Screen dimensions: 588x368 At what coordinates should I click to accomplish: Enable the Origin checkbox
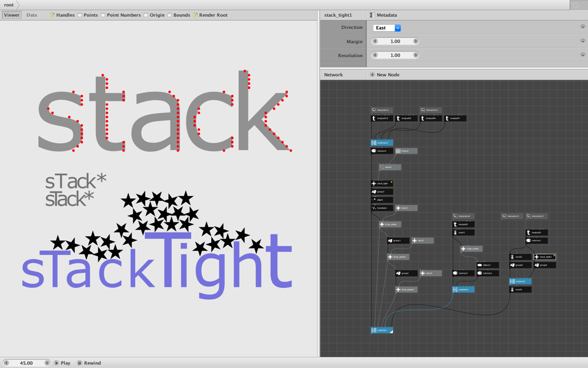click(145, 15)
